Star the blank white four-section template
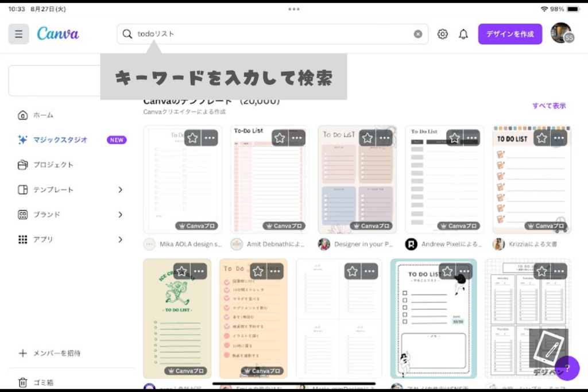 tap(353, 271)
